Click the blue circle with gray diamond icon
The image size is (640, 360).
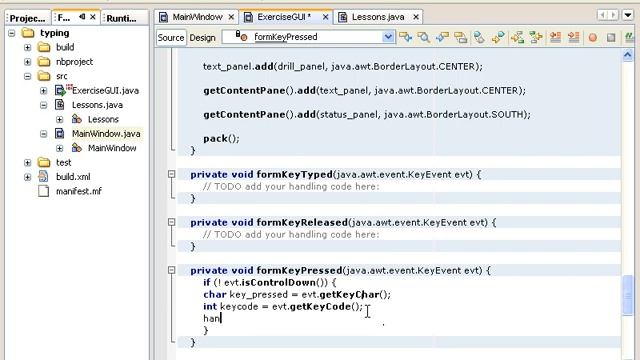[479, 37]
